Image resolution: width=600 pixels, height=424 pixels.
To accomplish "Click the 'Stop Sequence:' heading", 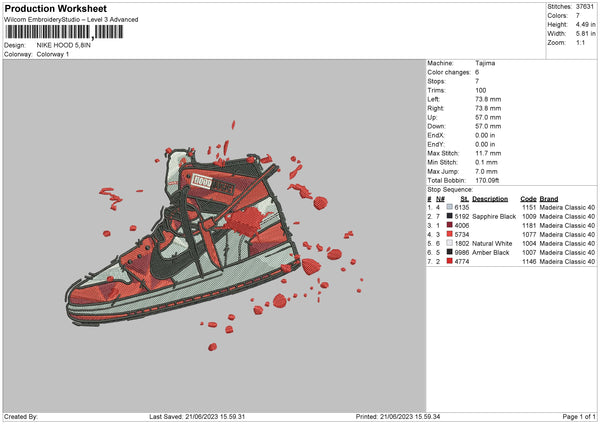I will coord(450,189).
